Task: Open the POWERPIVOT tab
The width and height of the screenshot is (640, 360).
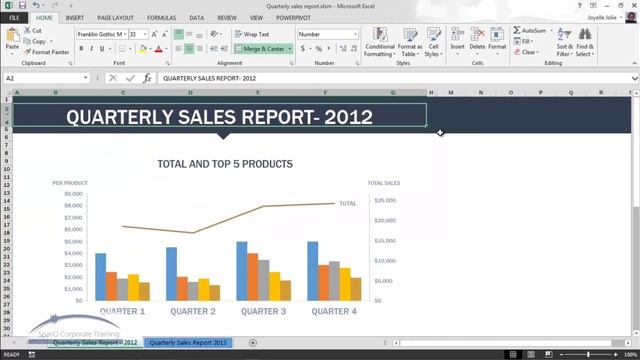Action: [x=293, y=18]
